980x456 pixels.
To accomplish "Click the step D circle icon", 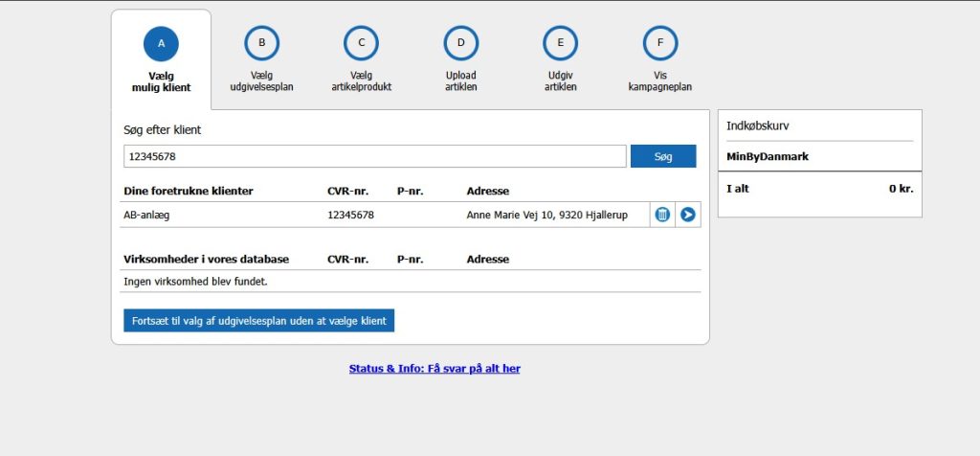I will (x=460, y=43).
